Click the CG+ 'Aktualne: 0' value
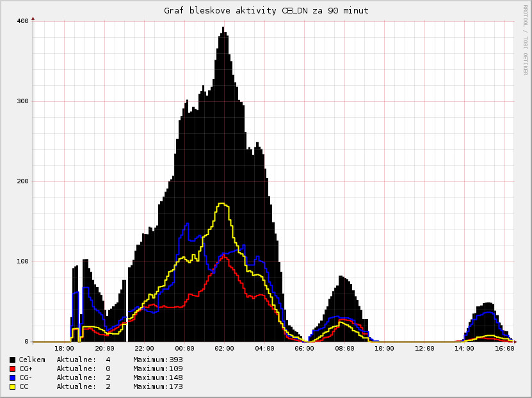532x398 pixels. pyautogui.click(x=83, y=369)
